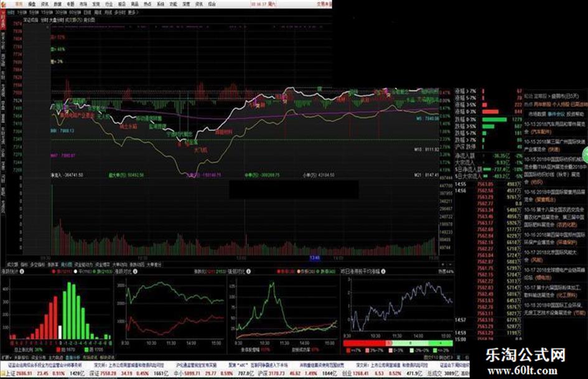Click the 5日大宗流入 row in right panel
Image resolution: width=588 pixels, height=379 pixels.
488,176
